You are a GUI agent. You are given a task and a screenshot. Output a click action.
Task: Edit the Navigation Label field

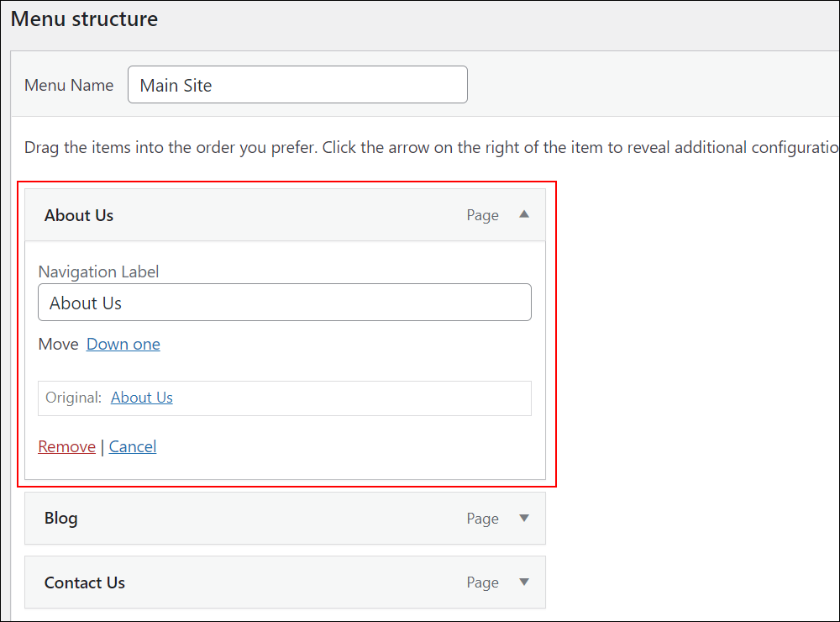coord(285,303)
